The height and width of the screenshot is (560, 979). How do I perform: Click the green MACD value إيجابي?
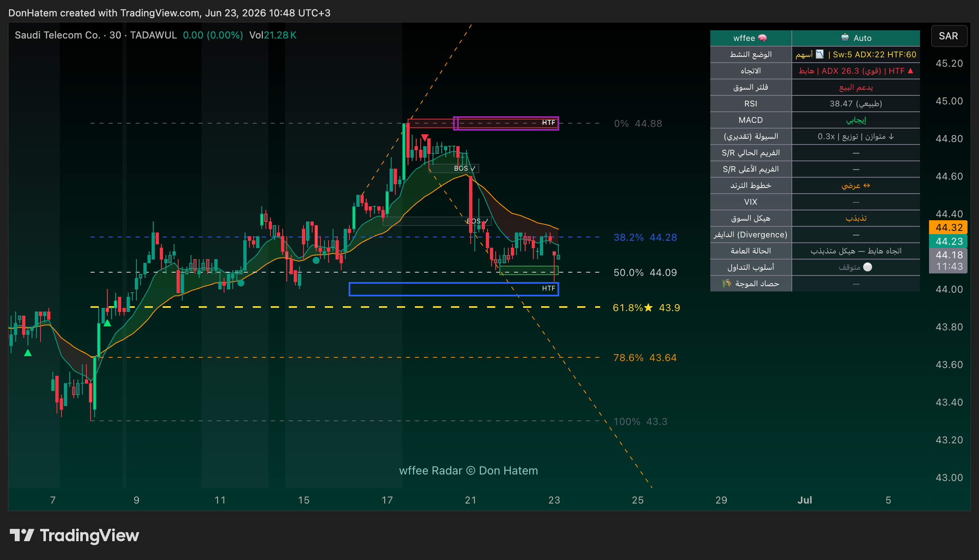(x=856, y=120)
